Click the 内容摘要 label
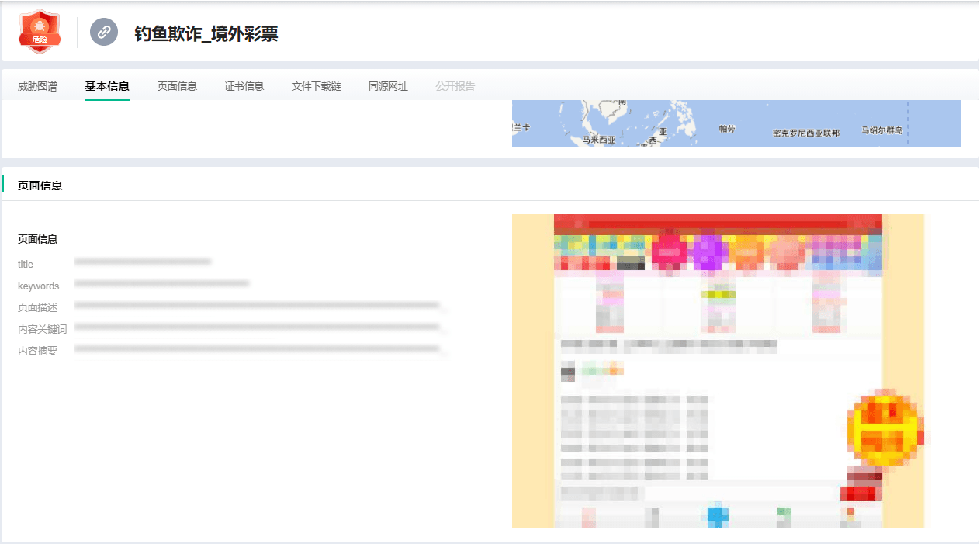The image size is (980, 544). 37,351
